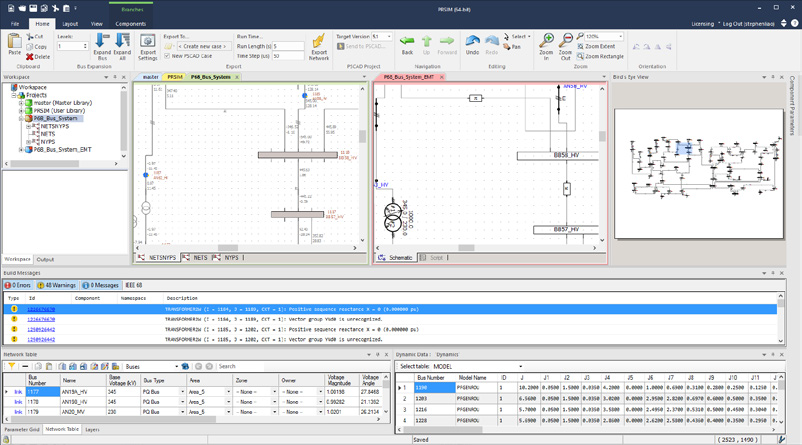Click the Network table filter funnel icon
Viewport: 802px width, 445px height.
(11, 366)
